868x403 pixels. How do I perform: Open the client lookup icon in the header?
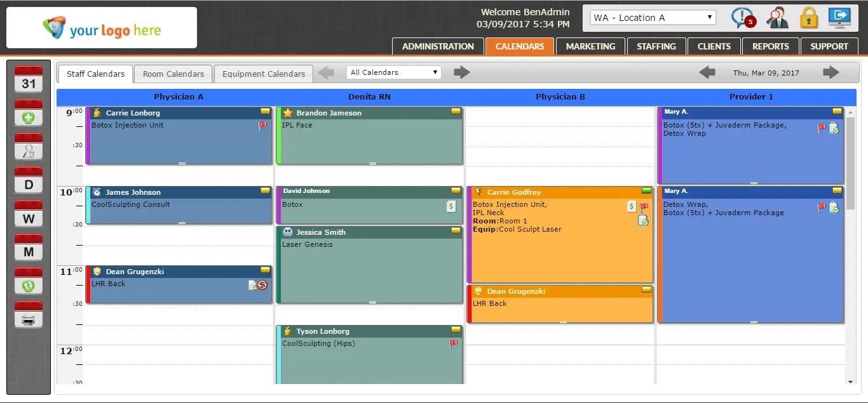[x=776, y=17]
